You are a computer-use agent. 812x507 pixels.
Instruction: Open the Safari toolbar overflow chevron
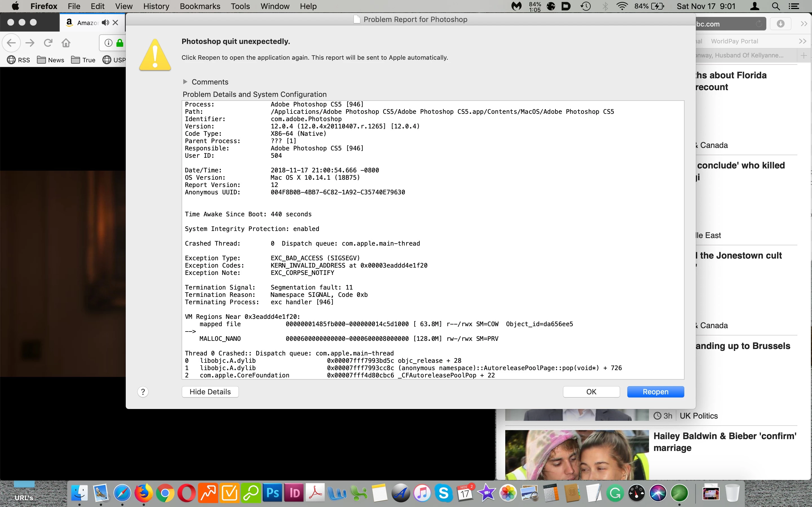coord(804,24)
